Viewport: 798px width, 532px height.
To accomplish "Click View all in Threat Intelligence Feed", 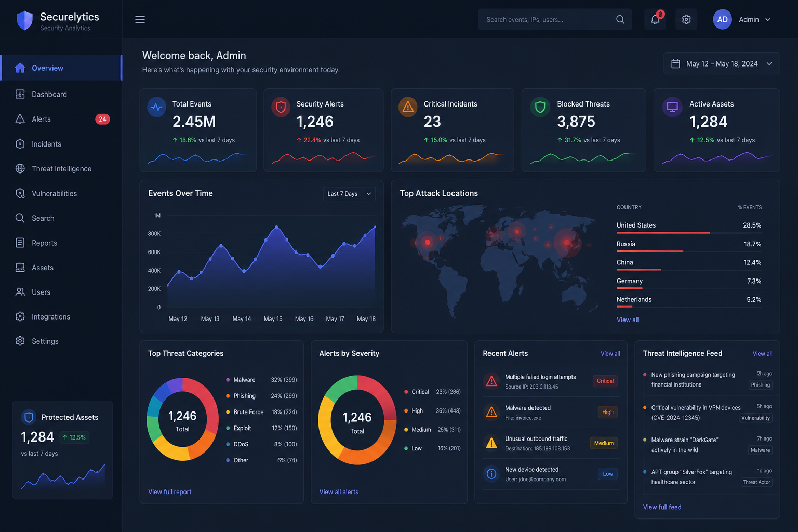I will click(762, 354).
